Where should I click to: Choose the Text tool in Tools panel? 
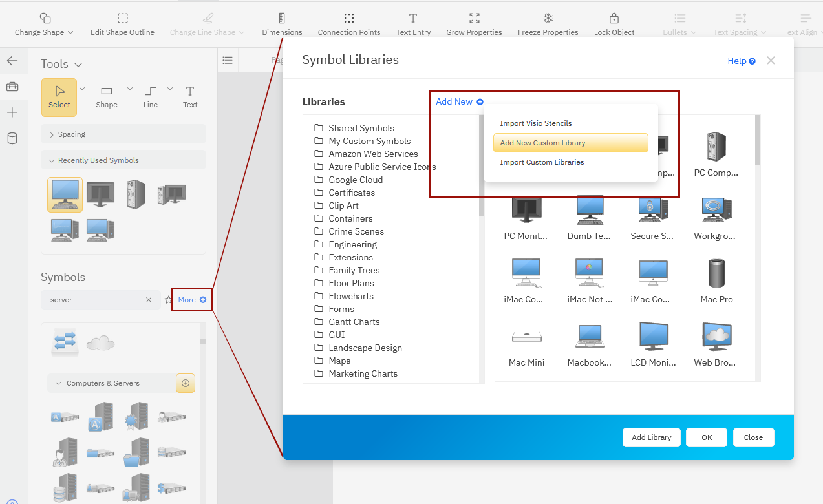[190, 96]
